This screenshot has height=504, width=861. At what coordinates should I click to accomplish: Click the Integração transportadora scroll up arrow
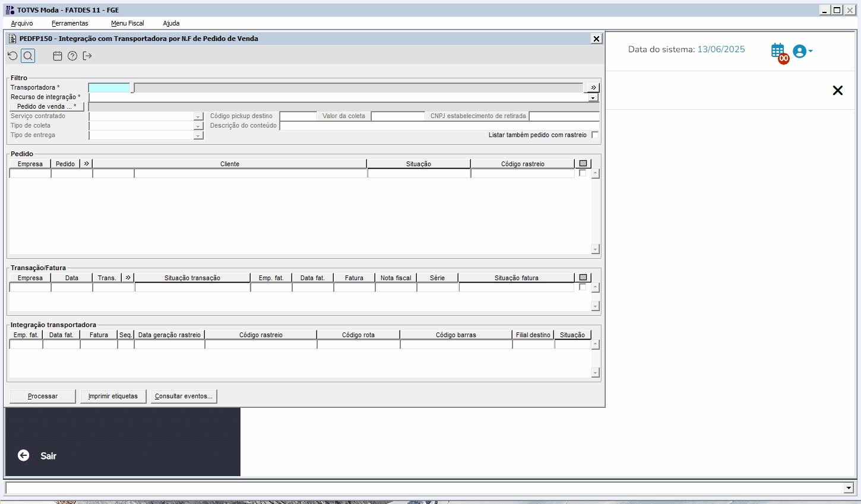pyautogui.click(x=595, y=344)
